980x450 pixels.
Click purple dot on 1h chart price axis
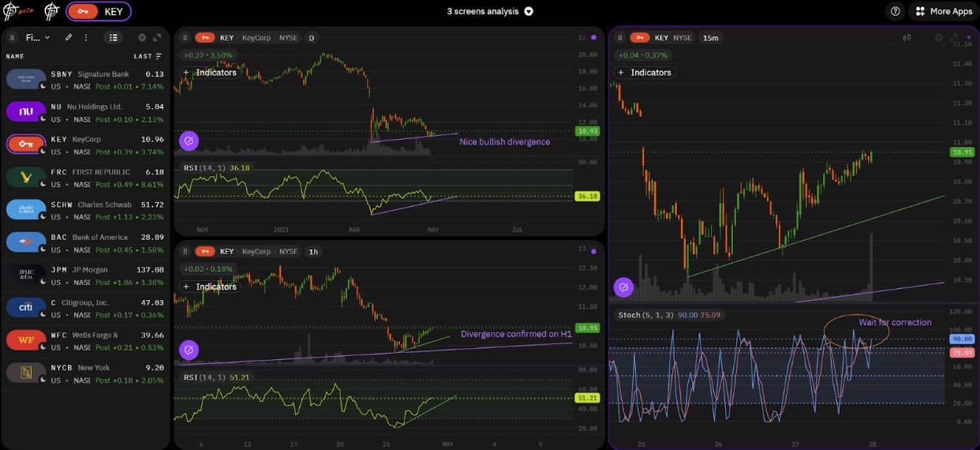click(x=593, y=251)
